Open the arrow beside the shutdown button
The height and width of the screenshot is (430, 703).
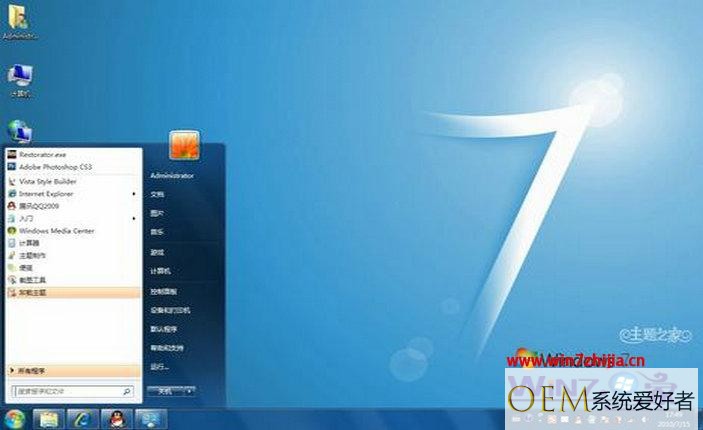(x=190, y=391)
